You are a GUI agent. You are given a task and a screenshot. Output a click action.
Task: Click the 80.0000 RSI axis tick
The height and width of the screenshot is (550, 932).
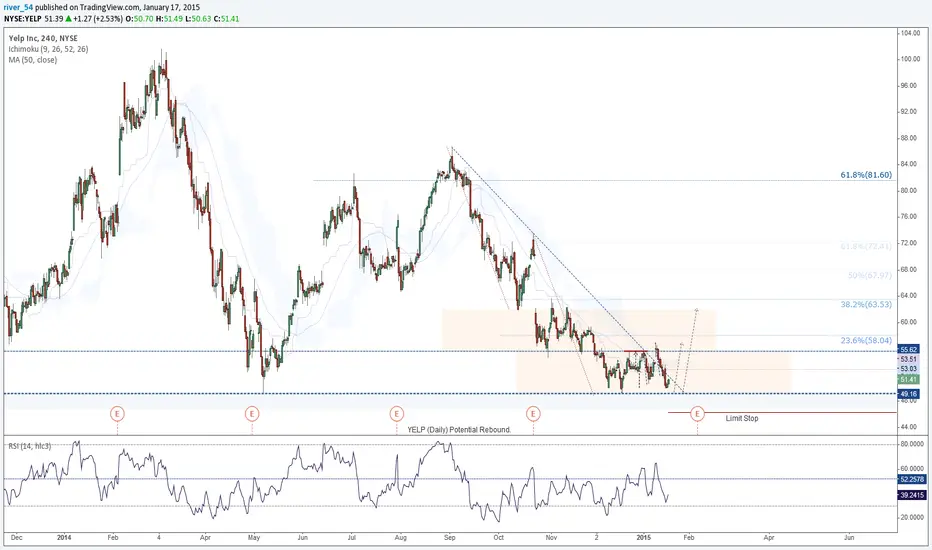(x=912, y=444)
